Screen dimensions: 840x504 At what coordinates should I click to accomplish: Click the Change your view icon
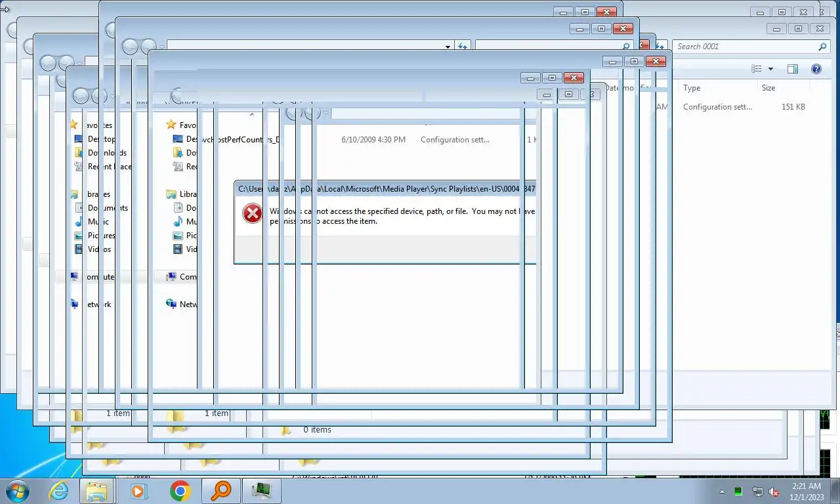(757, 69)
